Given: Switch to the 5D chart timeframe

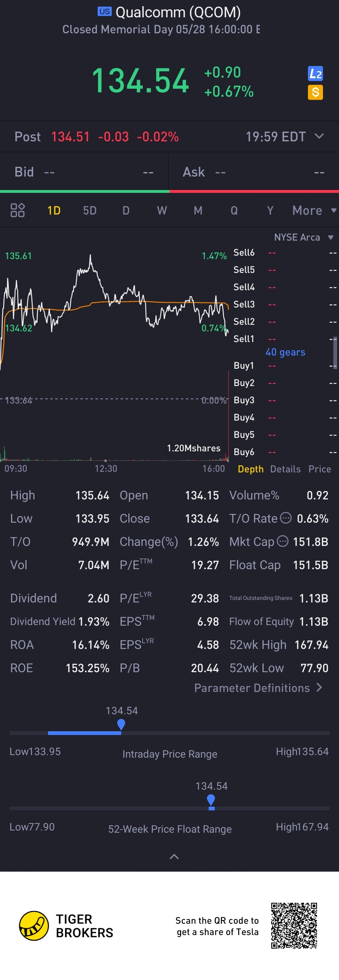Looking at the screenshot, I should (x=90, y=210).
